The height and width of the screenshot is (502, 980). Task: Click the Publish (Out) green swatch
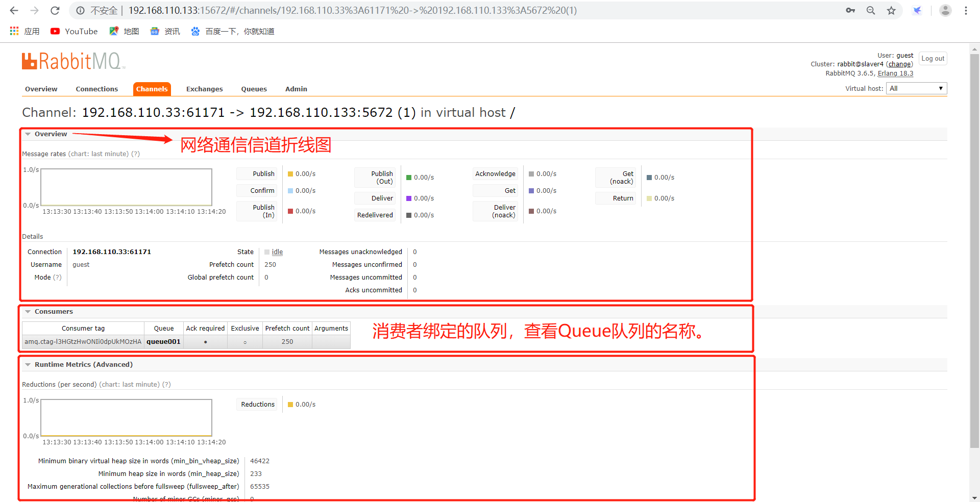pyautogui.click(x=409, y=178)
